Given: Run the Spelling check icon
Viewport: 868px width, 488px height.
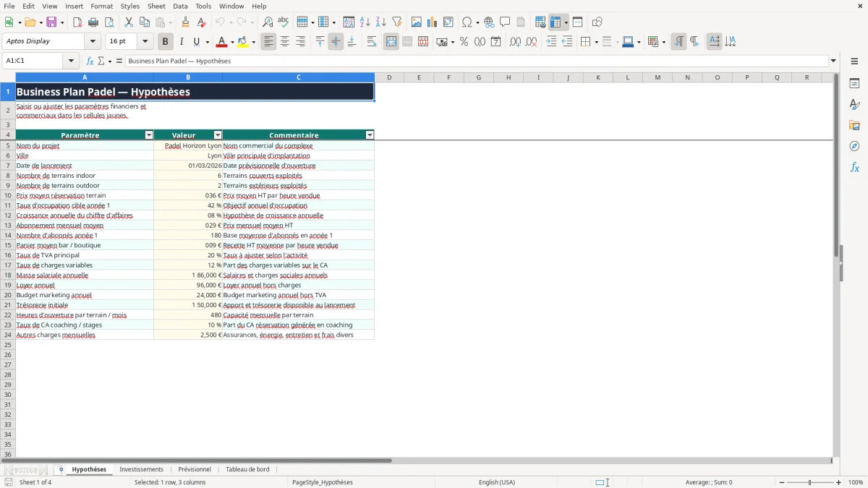Looking at the screenshot, I should 284,22.
